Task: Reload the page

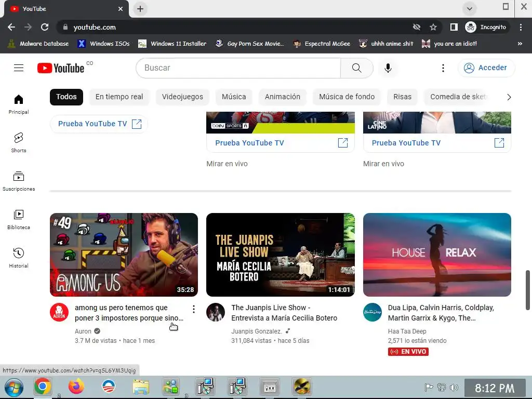Action: pos(45,27)
